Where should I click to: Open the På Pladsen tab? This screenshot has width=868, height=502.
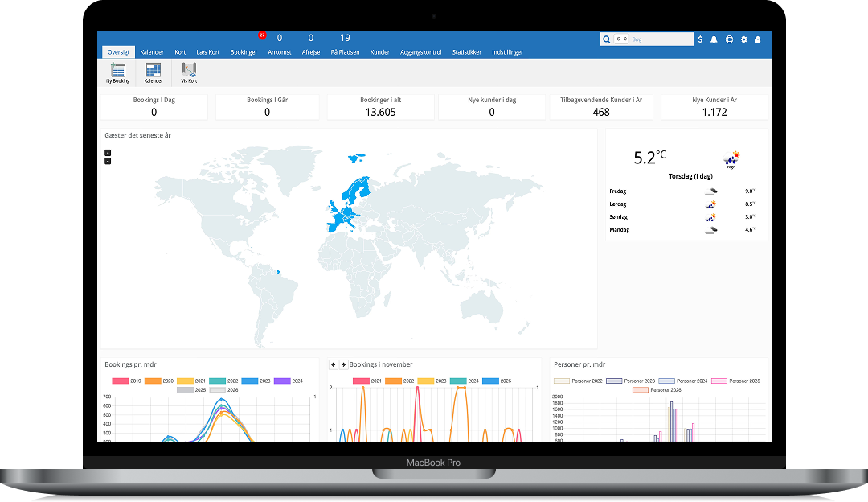click(345, 52)
